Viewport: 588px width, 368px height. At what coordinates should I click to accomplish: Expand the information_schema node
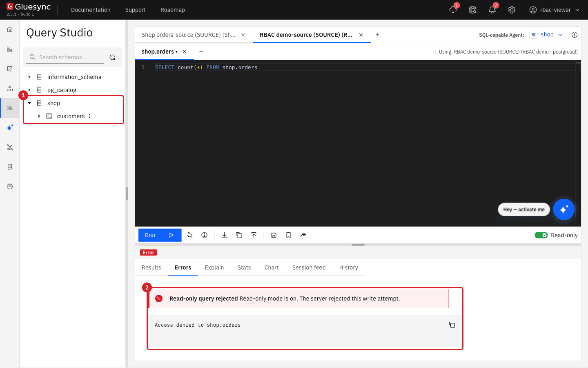point(29,77)
